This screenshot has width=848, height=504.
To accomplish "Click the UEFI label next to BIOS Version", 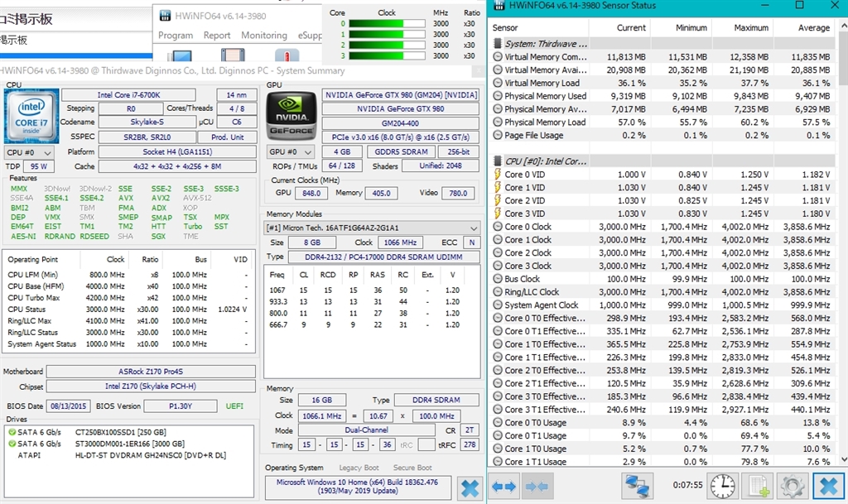I will point(234,406).
